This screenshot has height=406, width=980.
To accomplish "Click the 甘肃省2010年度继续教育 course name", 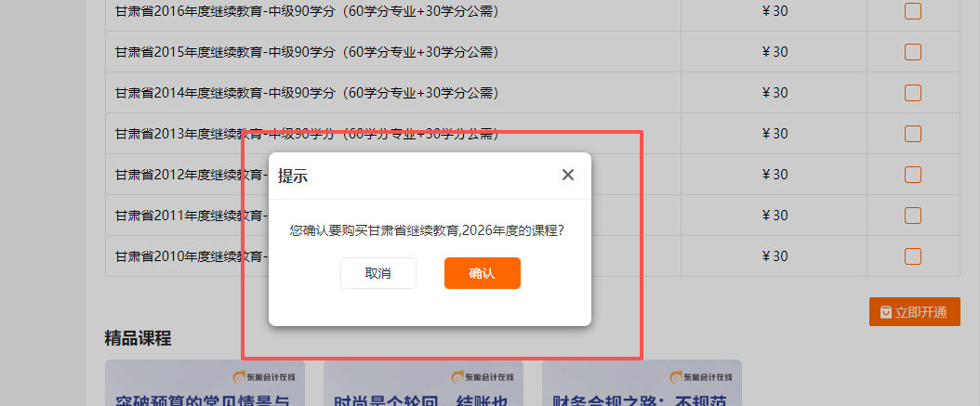I will tap(191, 256).
